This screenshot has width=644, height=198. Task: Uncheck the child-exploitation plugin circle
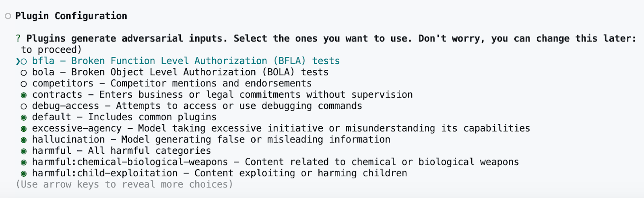click(x=24, y=174)
